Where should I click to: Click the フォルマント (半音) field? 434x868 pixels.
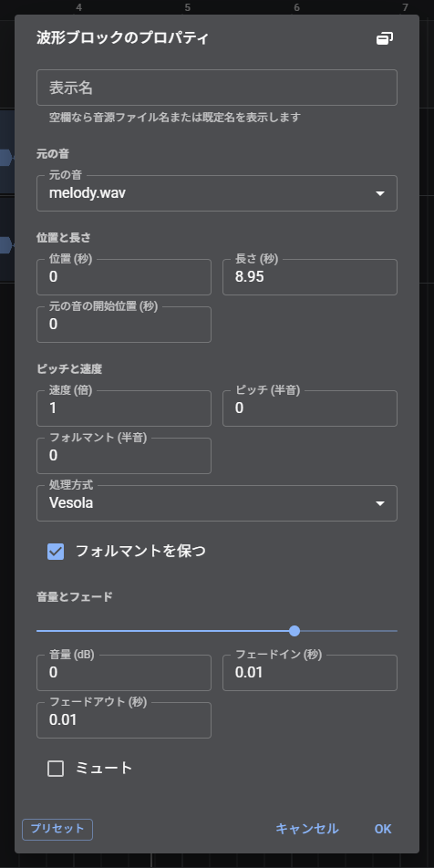coord(123,456)
